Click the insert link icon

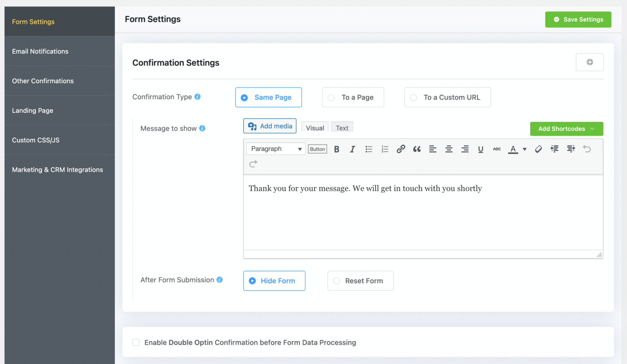click(x=401, y=149)
